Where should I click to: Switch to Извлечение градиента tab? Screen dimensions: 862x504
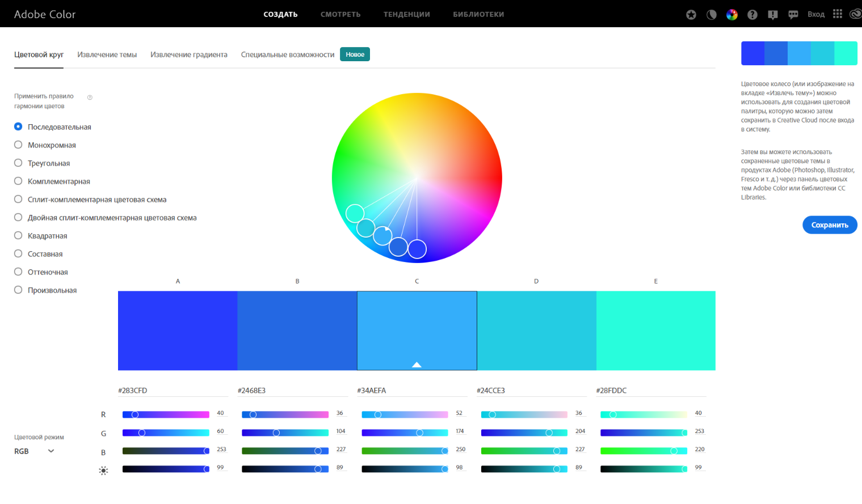[x=189, y=55]
